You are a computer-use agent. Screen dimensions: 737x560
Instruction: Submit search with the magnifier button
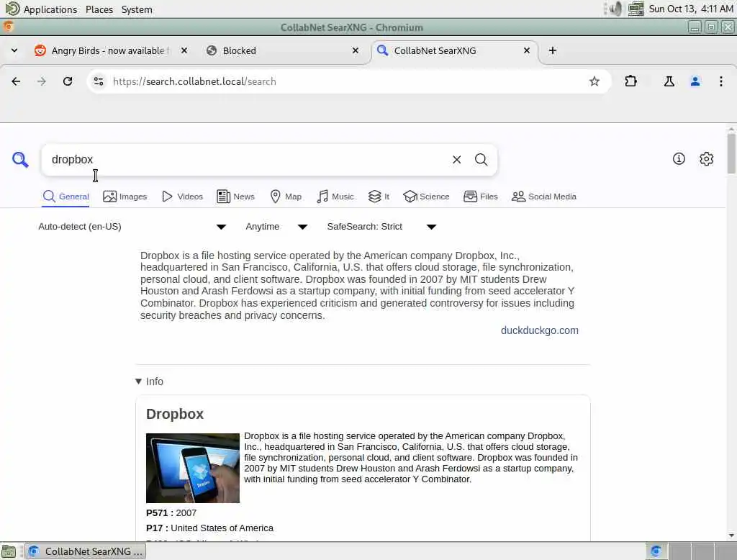pos(481,160)
